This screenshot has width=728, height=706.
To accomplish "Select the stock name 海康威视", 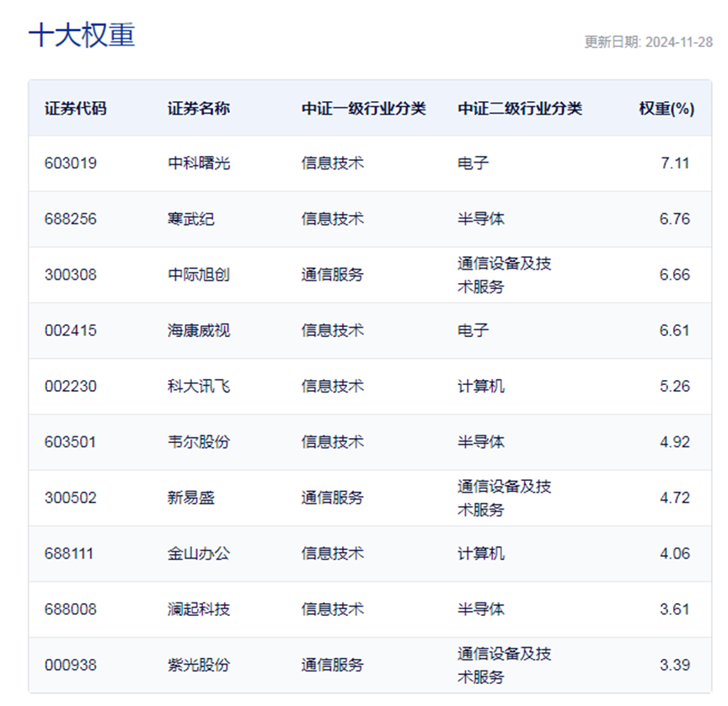I will 199,330.
